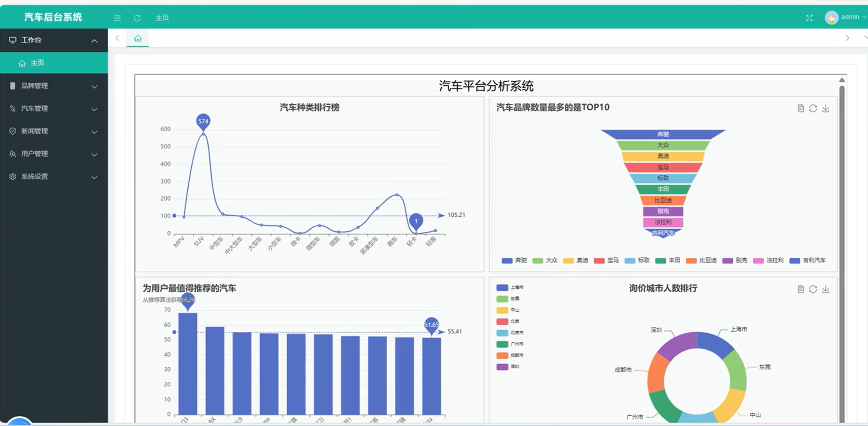Click the fullscreen icon in header
Screen dimensions: 868x426
coord(809,18)
